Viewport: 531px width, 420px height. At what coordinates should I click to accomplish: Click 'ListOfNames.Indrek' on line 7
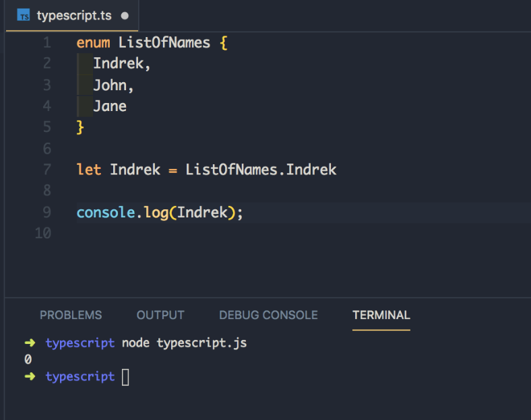(261, 170)
